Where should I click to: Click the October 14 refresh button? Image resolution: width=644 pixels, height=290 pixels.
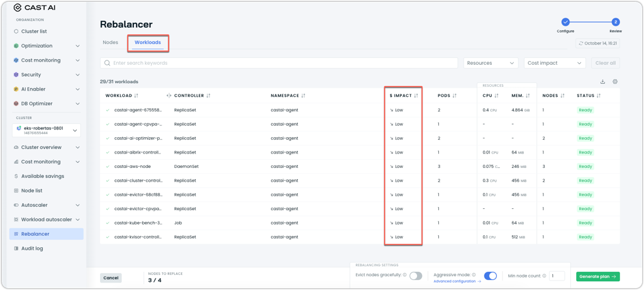point(598,43)
